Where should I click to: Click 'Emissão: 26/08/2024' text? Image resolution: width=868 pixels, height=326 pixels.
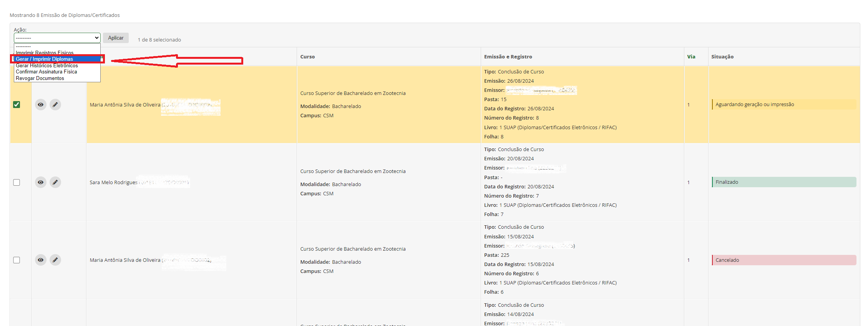point(509,81)
